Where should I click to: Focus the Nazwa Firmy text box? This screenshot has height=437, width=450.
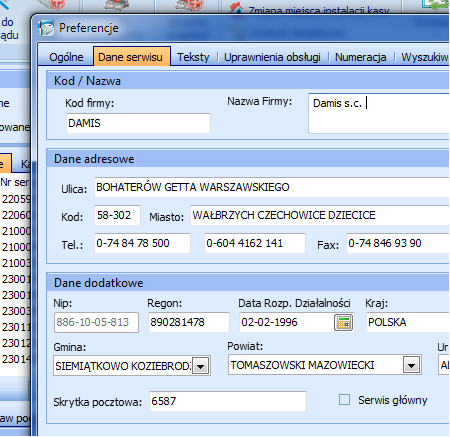[x=379, y=113]
